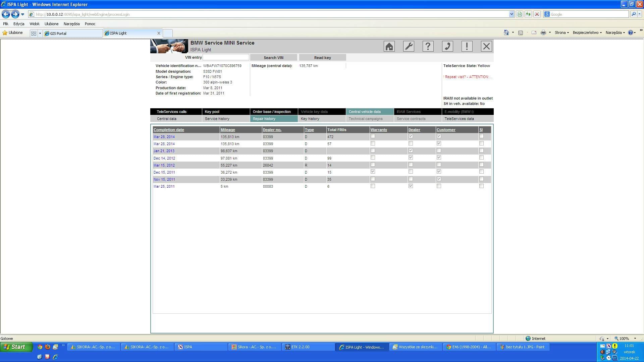Stop page loading with the red X

[x=537, y=14]
